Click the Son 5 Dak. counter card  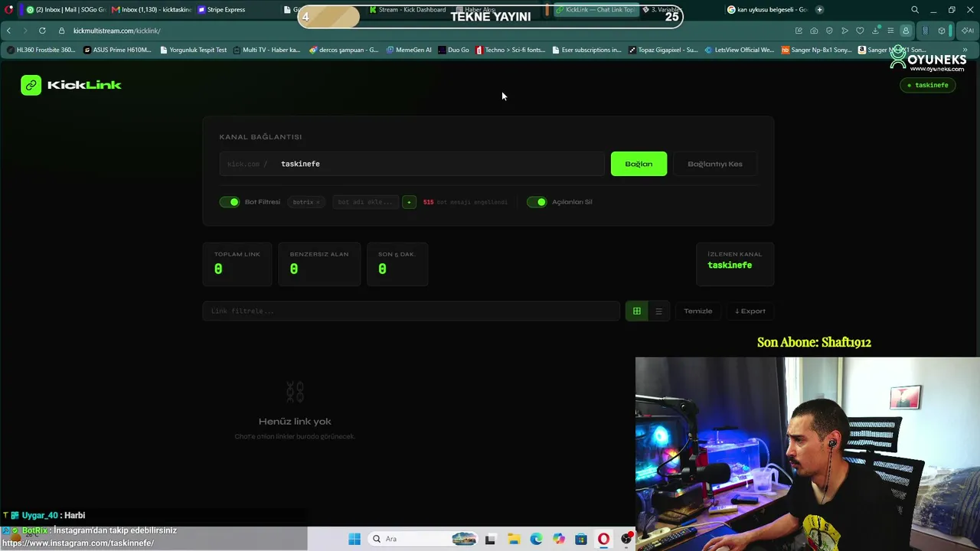coord(397,264)
